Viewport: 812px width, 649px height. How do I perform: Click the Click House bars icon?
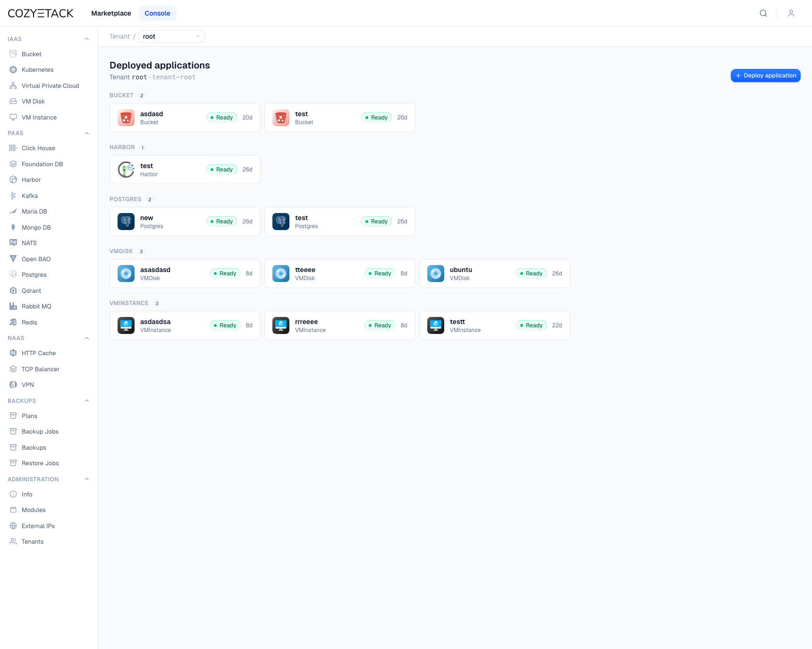[13, 148]
